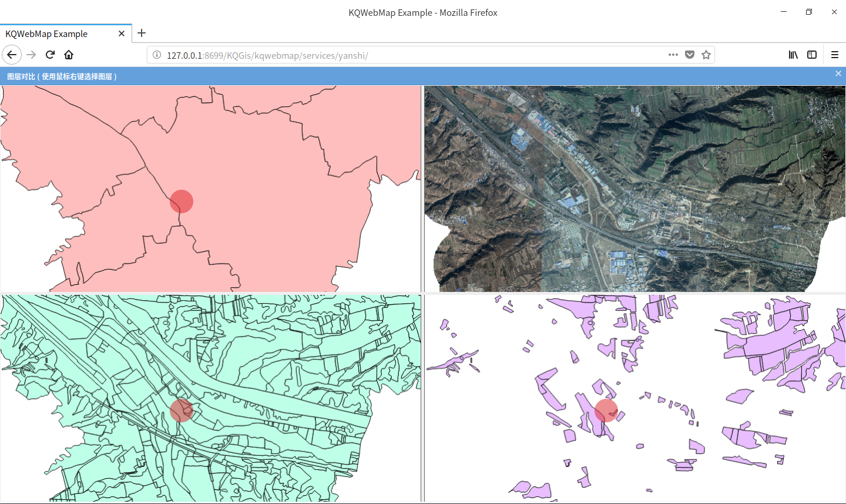Viewport: 846px width, 504px height.
Task: Open the Firefox Library icon
Action: pyautogui.click(x=793, y=55)
